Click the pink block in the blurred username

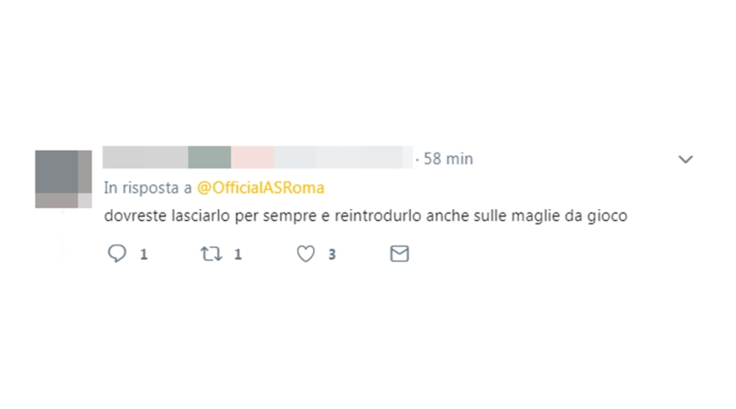tap(252, 157)
